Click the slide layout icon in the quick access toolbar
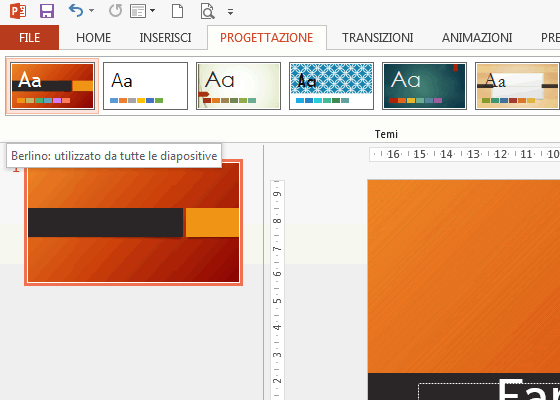 coord(138,11)
